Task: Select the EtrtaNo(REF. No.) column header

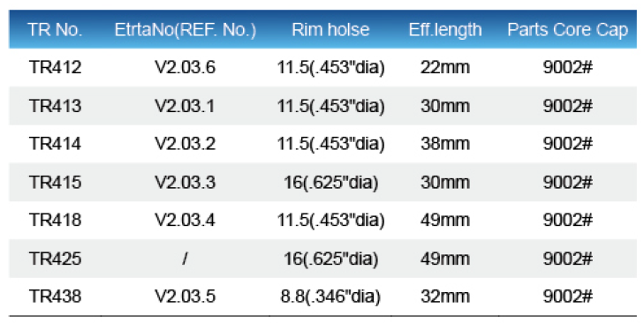Action: (186, 30)
